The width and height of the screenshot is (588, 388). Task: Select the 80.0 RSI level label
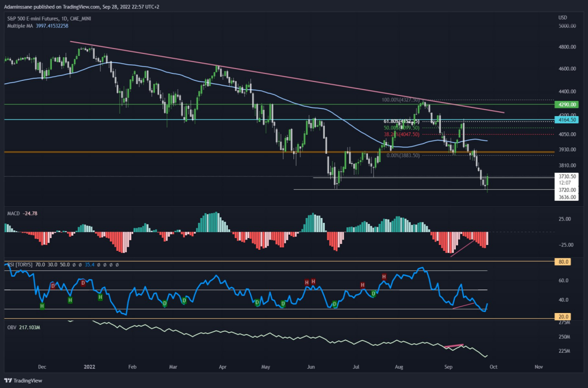(563, 262)
